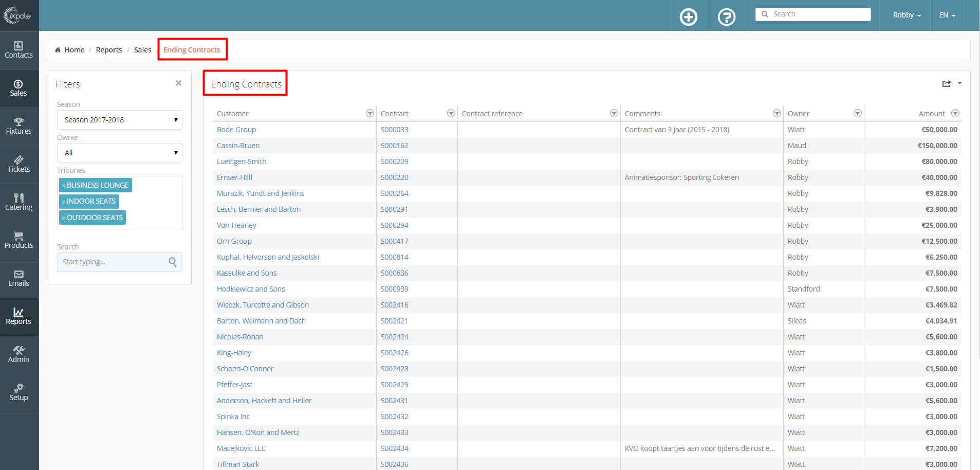Expand the EN language menu
Screen dimensions: 980x470
click(x=947, y=15)
